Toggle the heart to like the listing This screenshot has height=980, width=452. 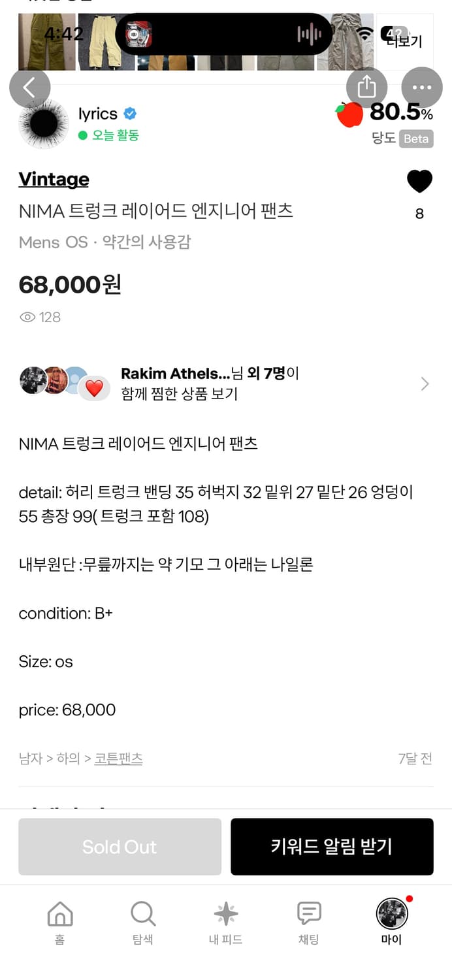coord(419,182)
